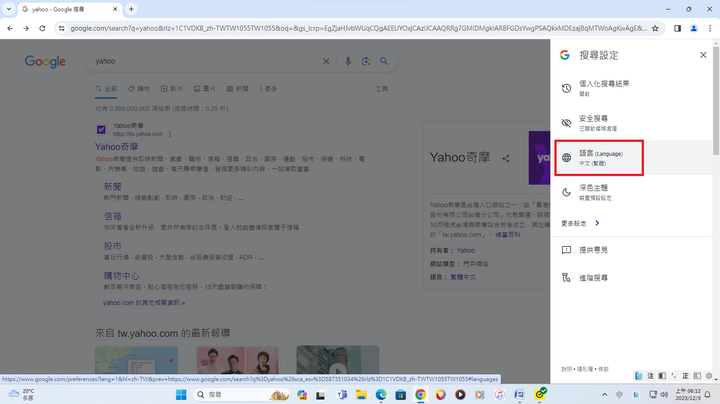The image size is (720, 404).
Task: Open File Explorer from taskbar
Action: pyautogui.click(x=361, y=394)
